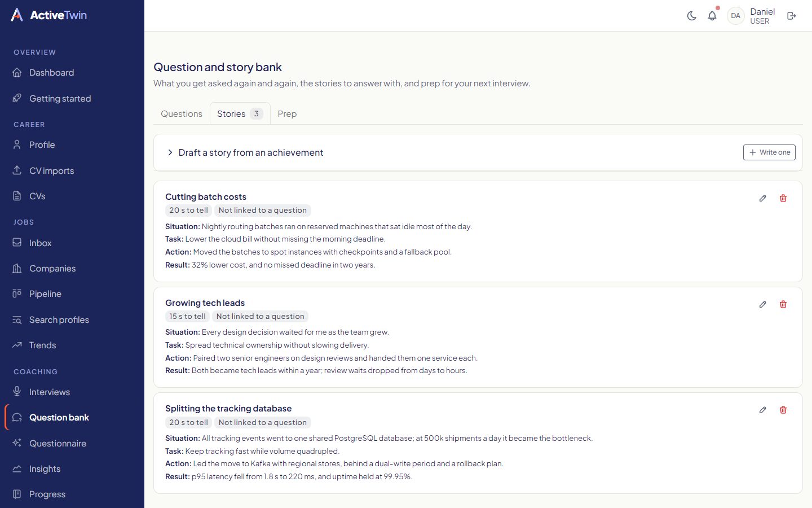Go to Insights page
This screenshot has height=508, width=812.
(72, 468)
